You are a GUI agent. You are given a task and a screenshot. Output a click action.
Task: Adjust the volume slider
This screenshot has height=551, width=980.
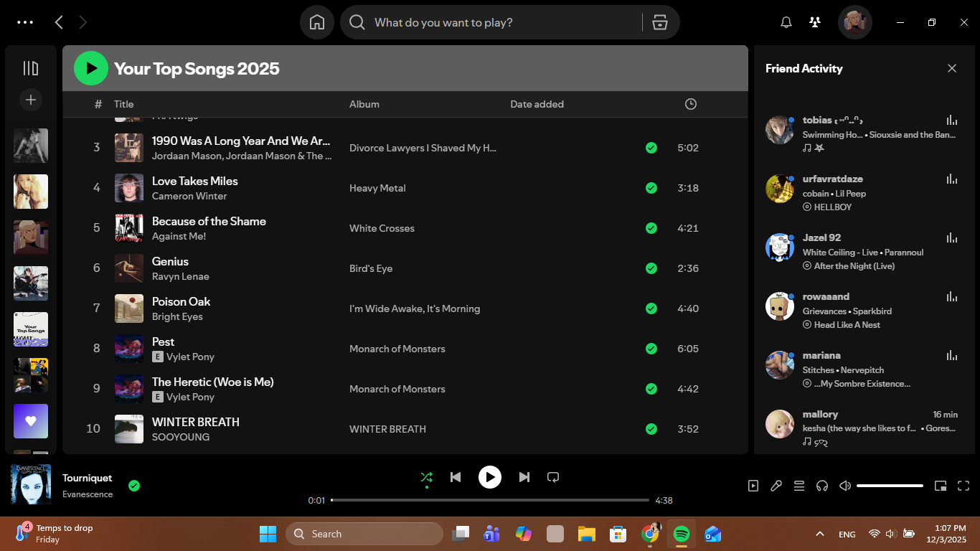890,486
